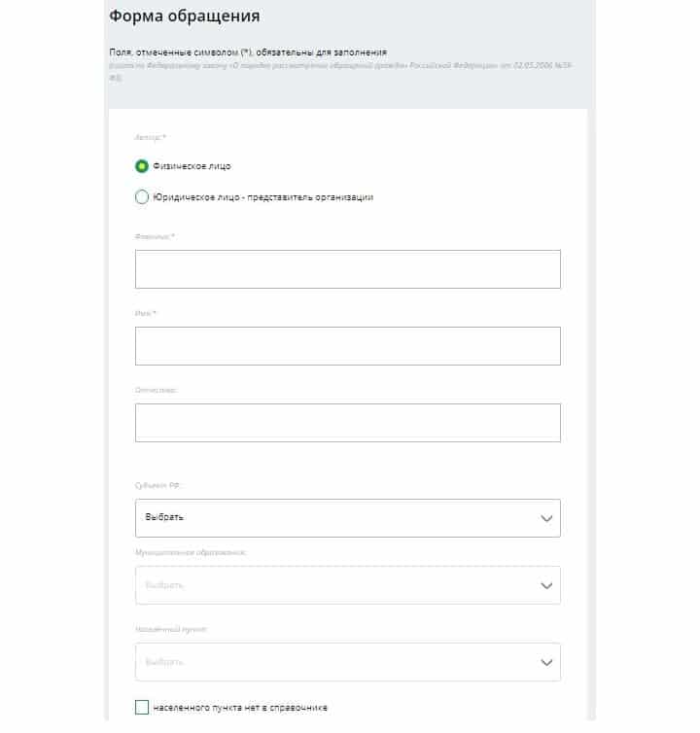Click the "Юридическое лицо - представитель организации" label text
The image size is (700, 733).
click(263, 197)
